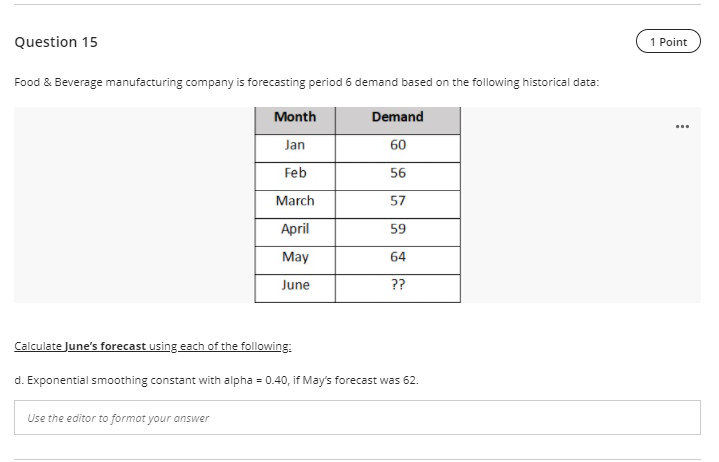Screen dimensions: 719x462
Task: Select the demand value 60 cell
Action: pyautogui.click(x=398, y=148)
